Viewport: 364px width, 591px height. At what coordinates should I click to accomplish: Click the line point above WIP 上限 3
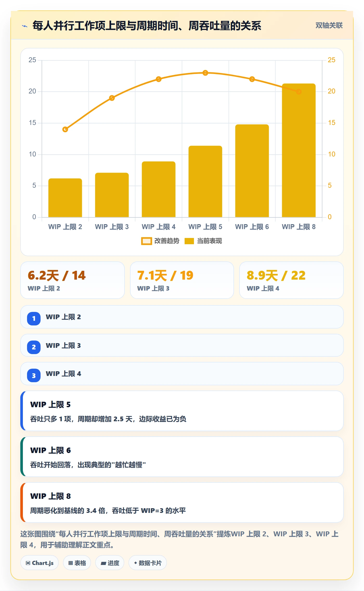click(x=112, y=98)
